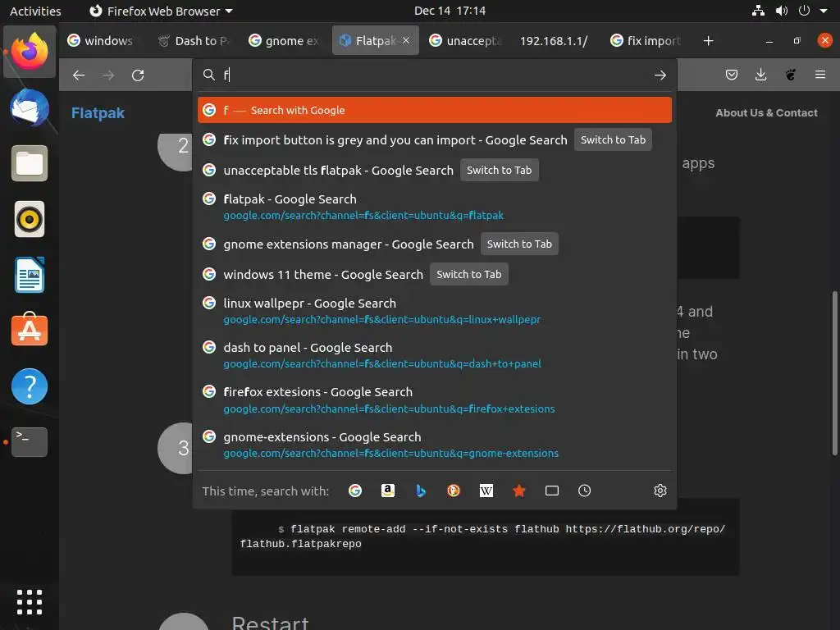Open Help from the dock
Image resolution: width=840 pixels, height=630 pixels.
pos(30,386)
